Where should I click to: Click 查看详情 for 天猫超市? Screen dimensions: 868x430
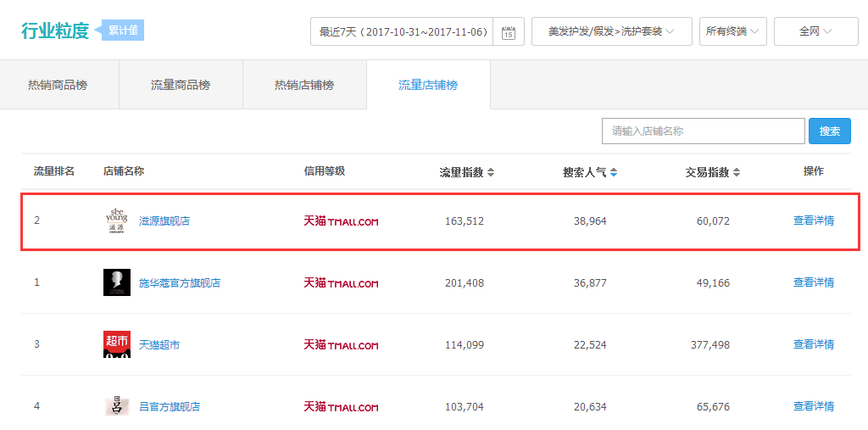click(814, 344)
